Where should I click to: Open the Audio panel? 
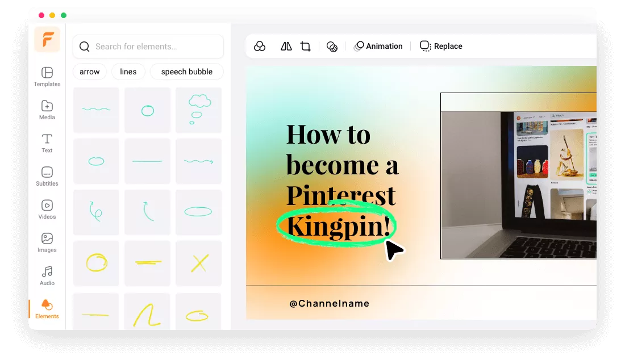(x=47, y=276)
